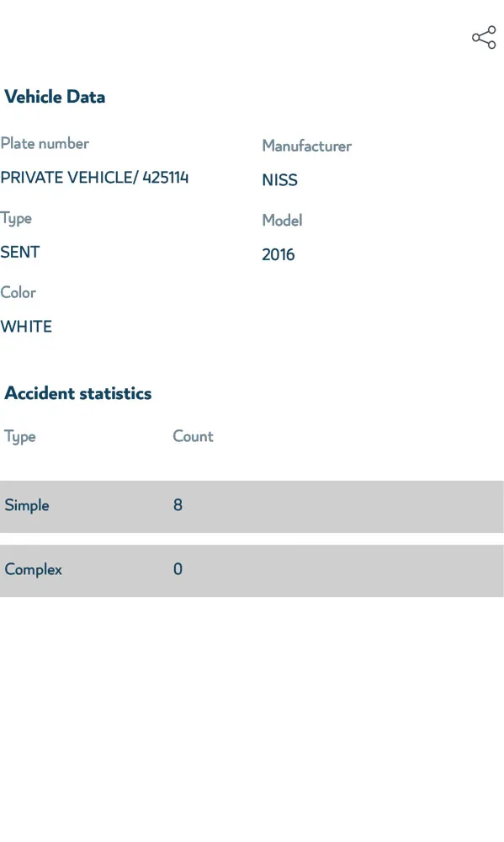Tap the share icon

[484, 38]
